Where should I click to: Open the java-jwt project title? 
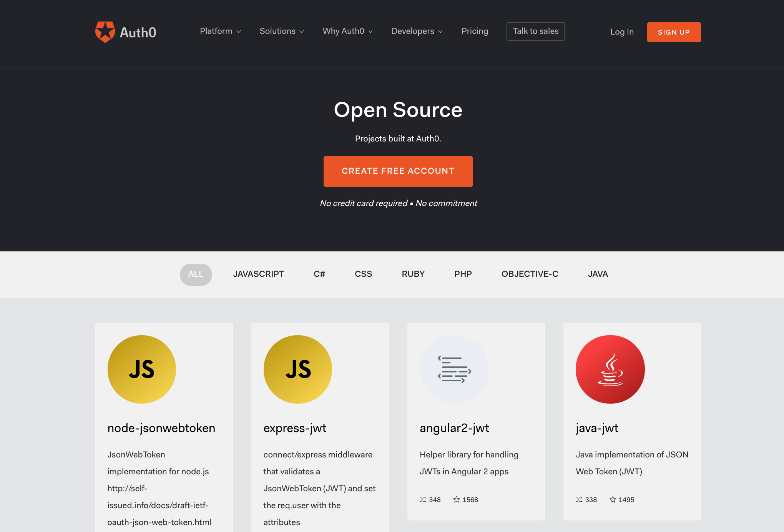(597, 428)
